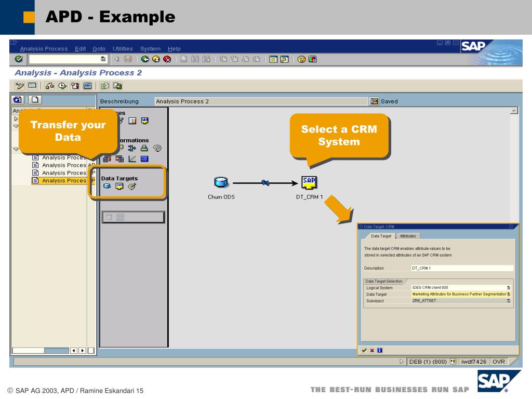The width and height of the screenshot is (532, 399).
Task: Click the Customize local layout icon
Action: [312, 59]
